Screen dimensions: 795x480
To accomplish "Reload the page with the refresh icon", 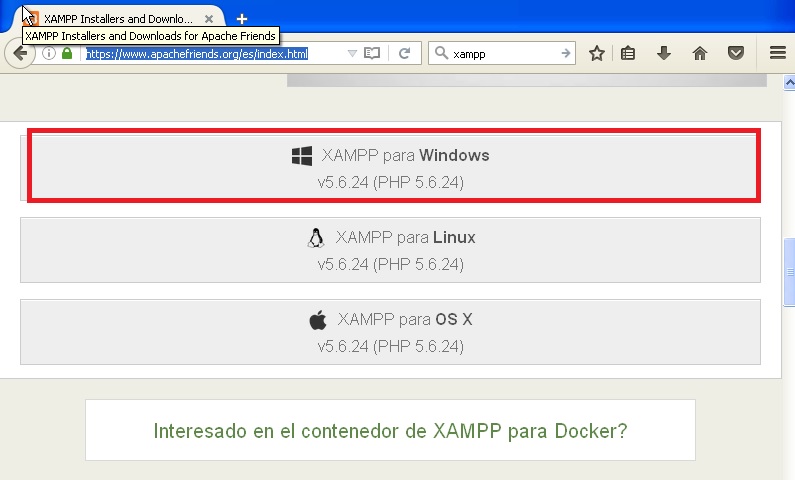I will coord(404,53).
